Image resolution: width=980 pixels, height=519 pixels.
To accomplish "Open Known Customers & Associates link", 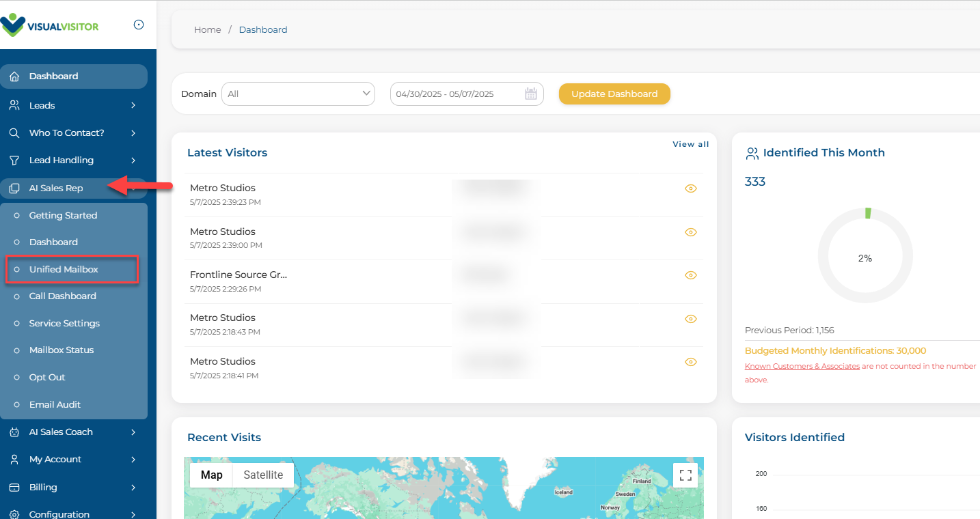I will click(x=802, y=367).
